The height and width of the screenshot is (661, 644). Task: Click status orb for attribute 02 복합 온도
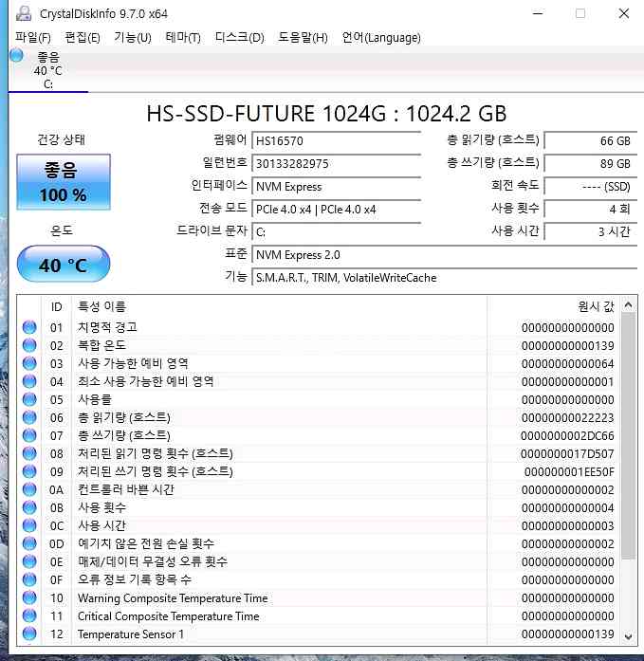click(x=29, y=345)
